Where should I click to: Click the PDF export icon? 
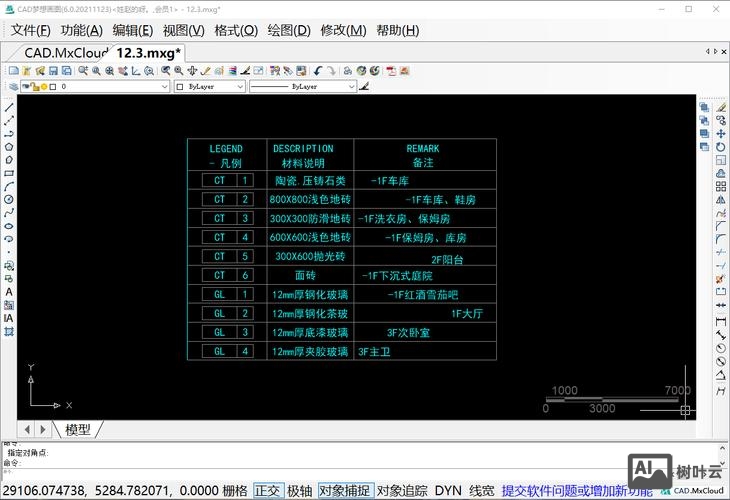click(x=391, y=71)
